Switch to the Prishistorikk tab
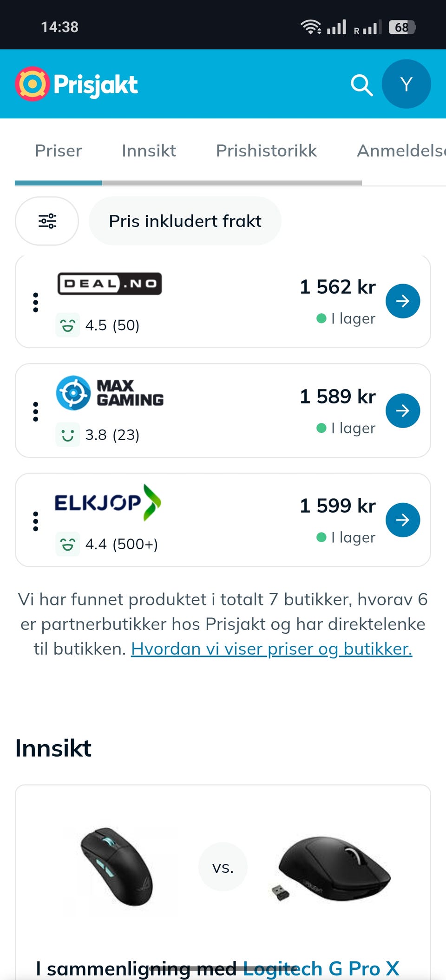 266,151
